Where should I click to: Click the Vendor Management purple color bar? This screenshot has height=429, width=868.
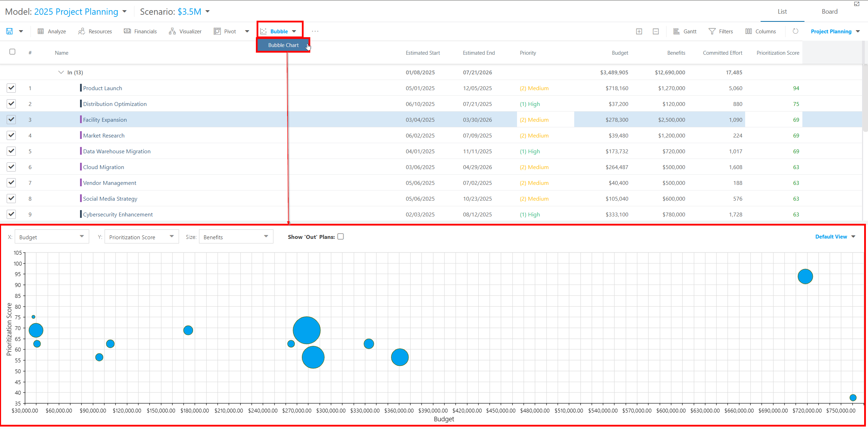point(81,182)
